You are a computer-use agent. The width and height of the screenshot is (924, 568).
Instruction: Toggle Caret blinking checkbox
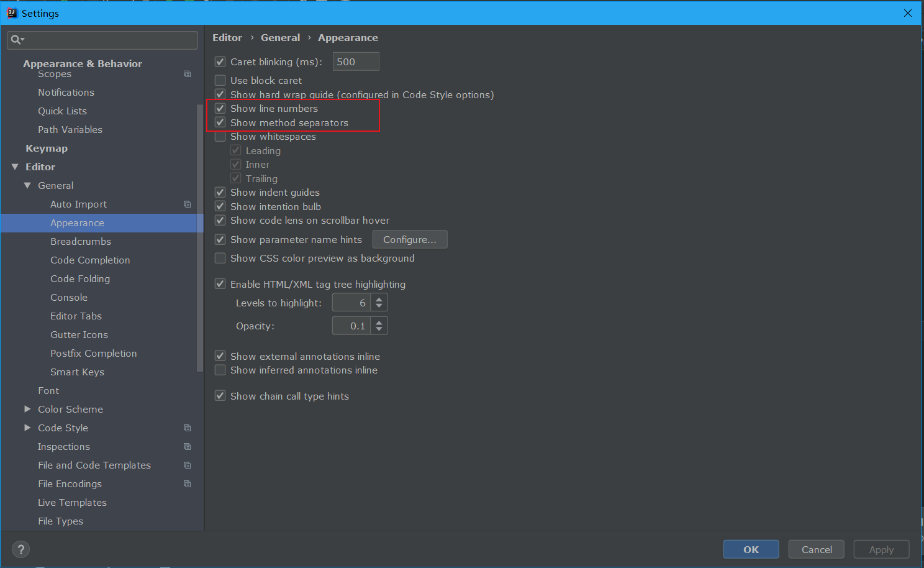click(220, 62)
